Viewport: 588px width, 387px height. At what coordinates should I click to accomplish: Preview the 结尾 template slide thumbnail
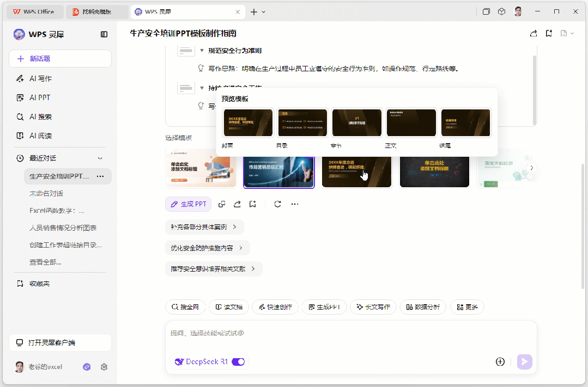pyautogui.click(x=465, y=123)
